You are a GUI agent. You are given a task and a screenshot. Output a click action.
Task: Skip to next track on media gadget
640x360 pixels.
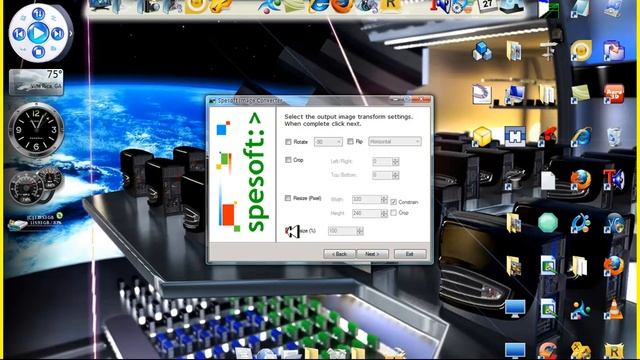click(58, 33)
